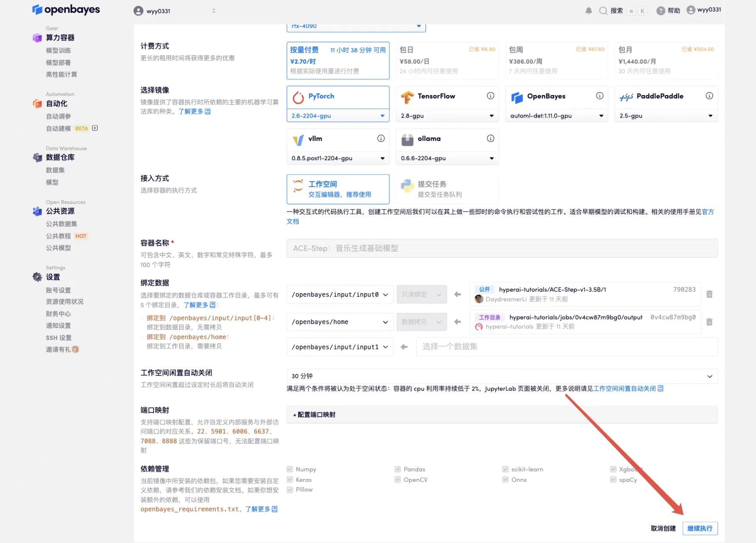Viewport: 756px width, 543px height.
Task: Delete the ACE-Step-v1-3.5B data binding
Action: [x=709, y=294]
